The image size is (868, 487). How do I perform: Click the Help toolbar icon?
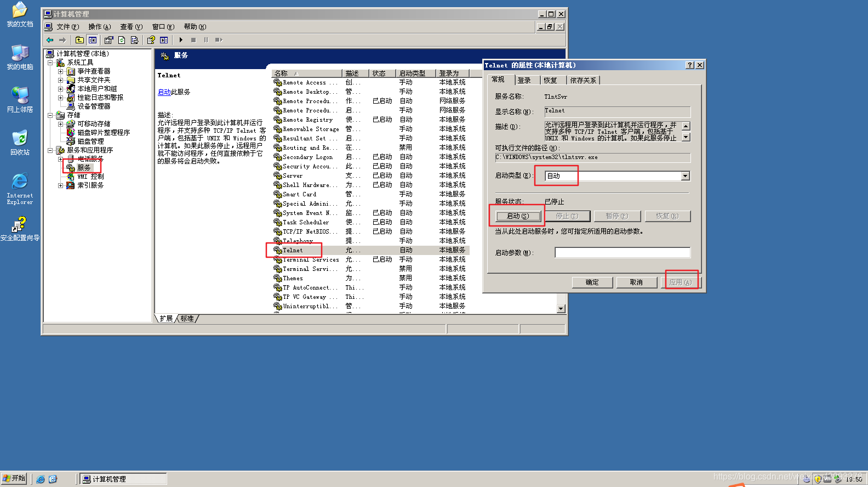(x=151, y=40)
